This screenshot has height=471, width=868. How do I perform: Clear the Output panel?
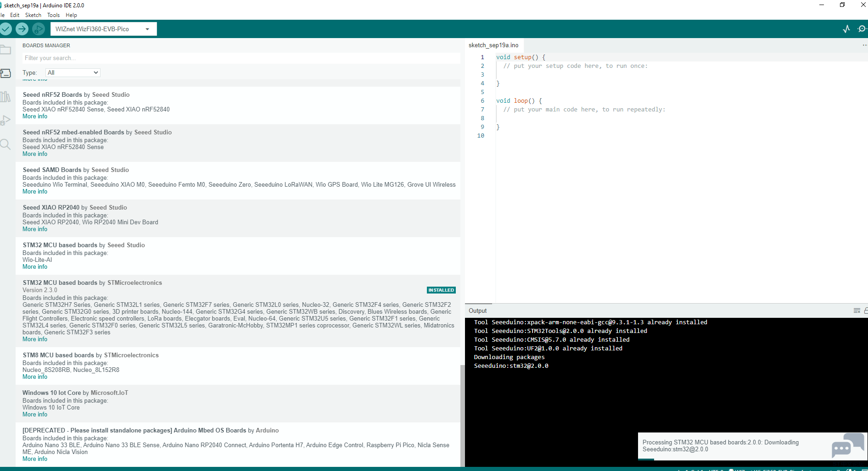pyautogui.click(x=857, y=310)
